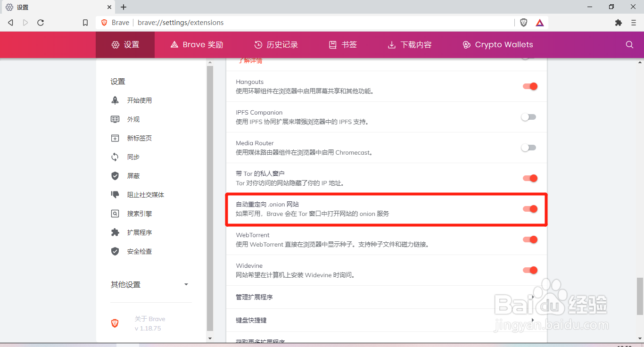Image resolution: width=644 pixels, height=347 pixels.
Task: Close the 设置 tab
Action: coord(109,7)
